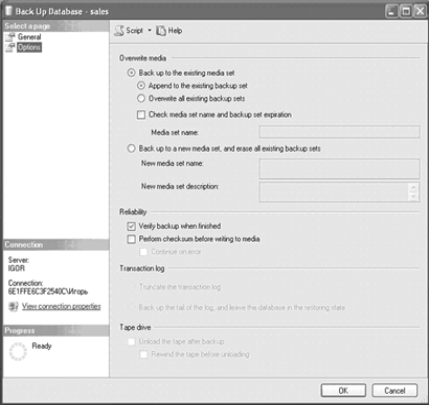Image resolution: width=430 pixels, height=406 pixels.
Task: Click the Ready status text
Action: 42,346
